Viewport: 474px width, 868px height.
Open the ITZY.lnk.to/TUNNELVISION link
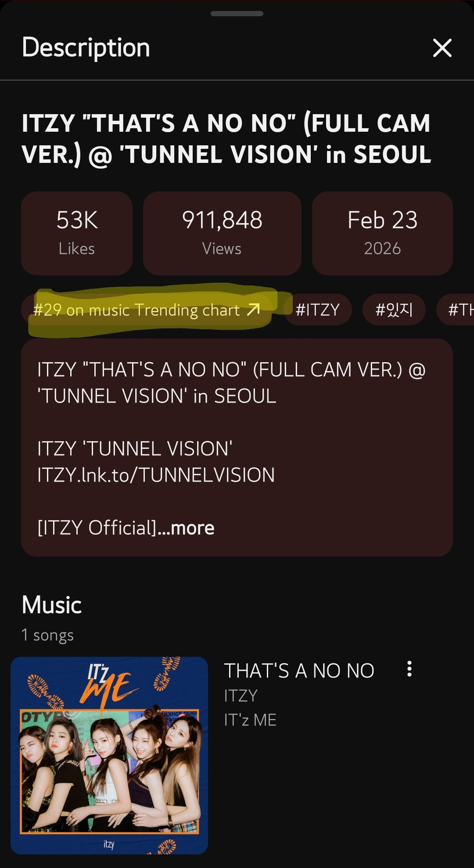[156, 474]
